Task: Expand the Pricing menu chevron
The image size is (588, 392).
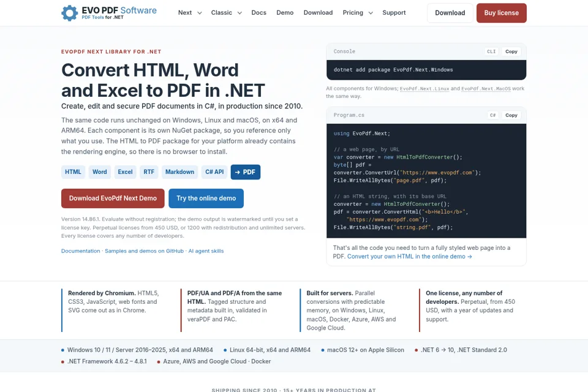Action: click(371, 13)
